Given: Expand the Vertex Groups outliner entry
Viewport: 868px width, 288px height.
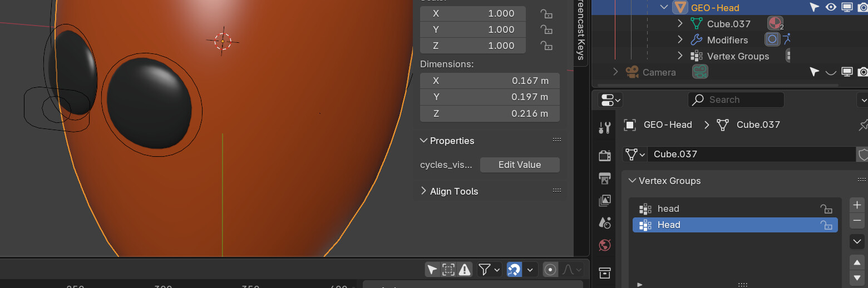Looking at the screenshot, I should point(680,56).
